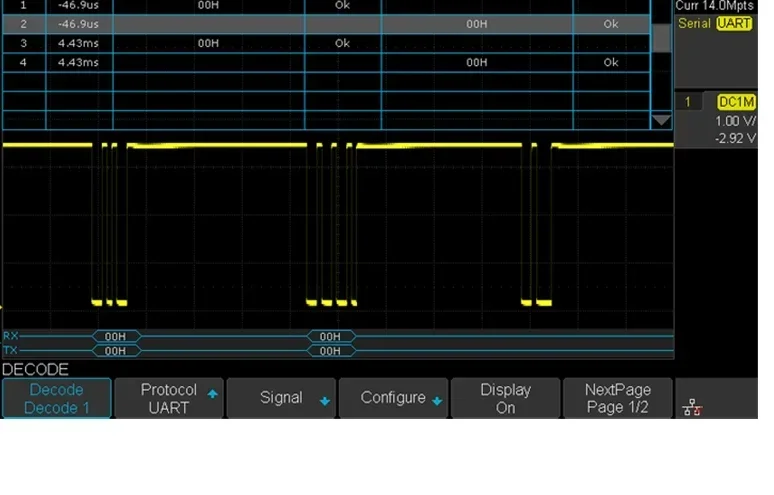The image size is (774, 495).
Task: Click the 4.43ms time in row 3
Action: 78,43
